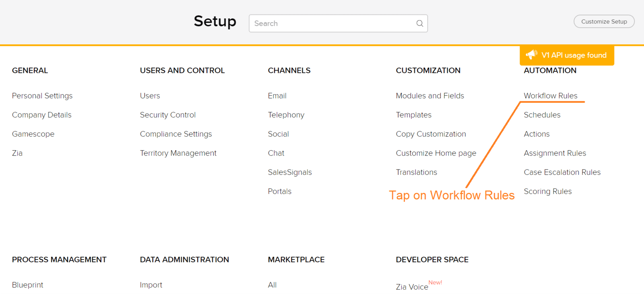644x294 pixels.
Task: Click the Customize Setup button
Action: coord(604,22)
